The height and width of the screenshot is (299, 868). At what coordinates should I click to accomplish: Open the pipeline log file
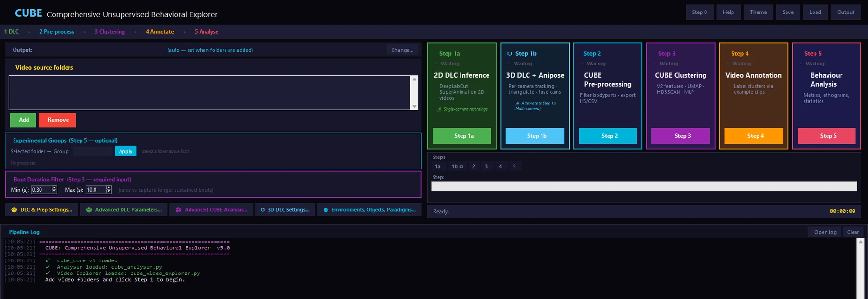[x=825, y=232]
